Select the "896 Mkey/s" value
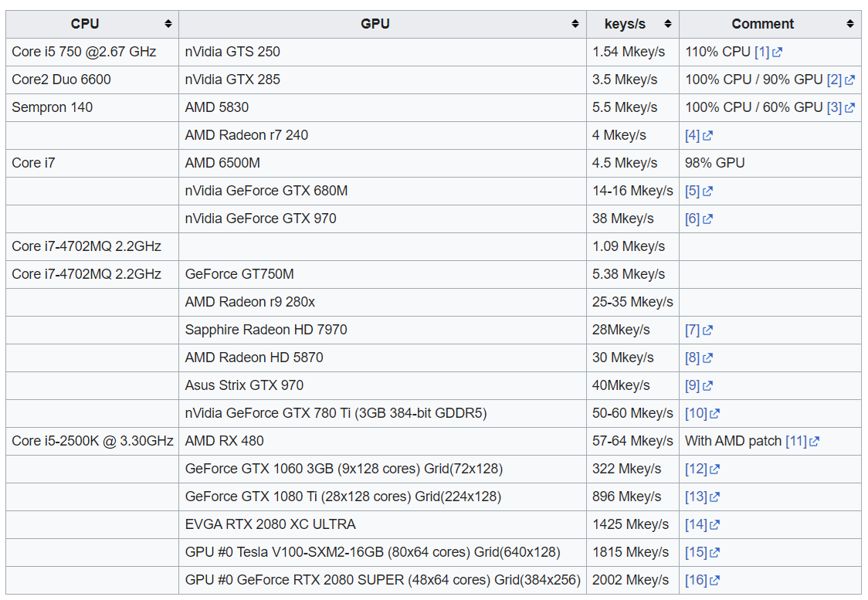 pyautogui.click(x=632, y=497)
